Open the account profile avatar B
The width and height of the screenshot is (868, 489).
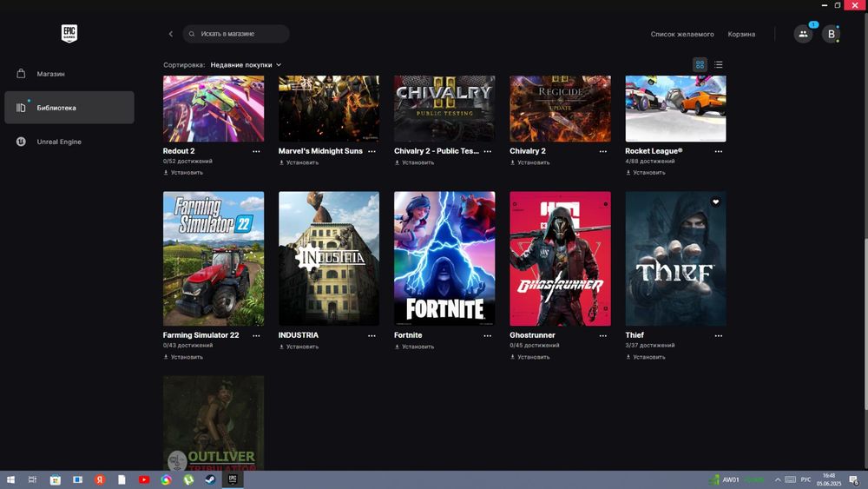tap(831, 34)
